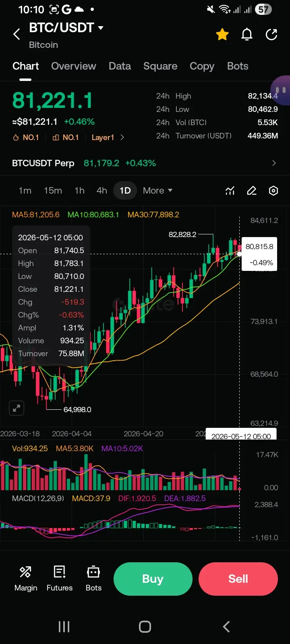290x644 pixels.
Task: Open Futures trading
Action: (x=60, y=579)
